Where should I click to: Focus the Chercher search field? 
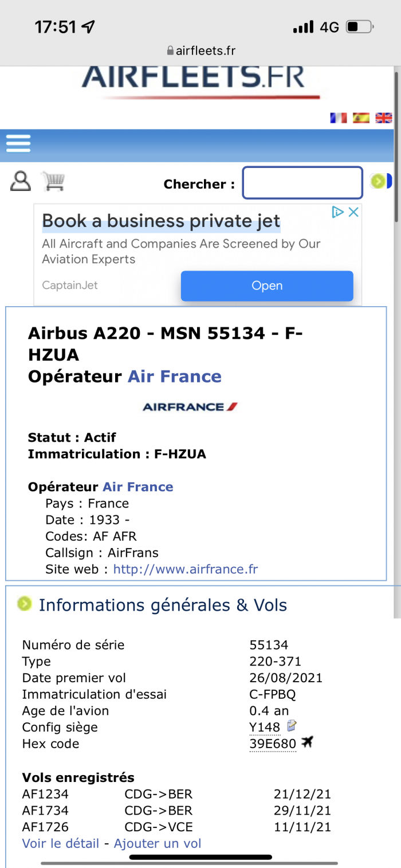[302, 183]
